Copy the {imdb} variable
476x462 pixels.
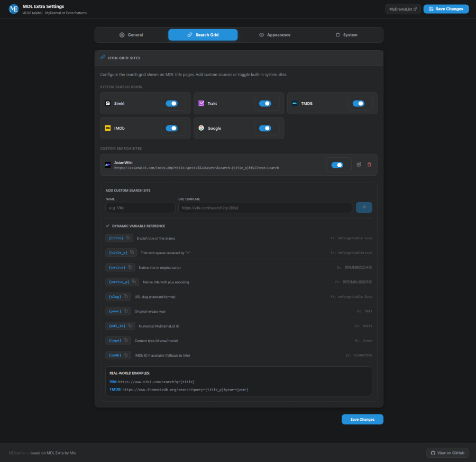[126, 355]
